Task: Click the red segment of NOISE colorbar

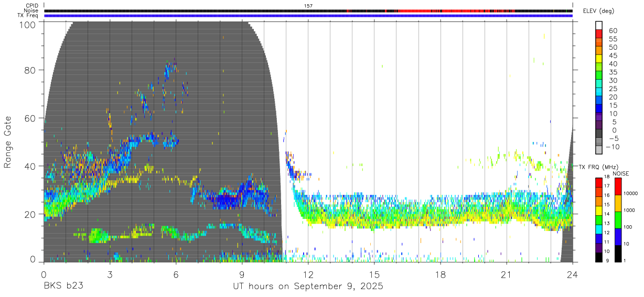Action: [619, 186]
